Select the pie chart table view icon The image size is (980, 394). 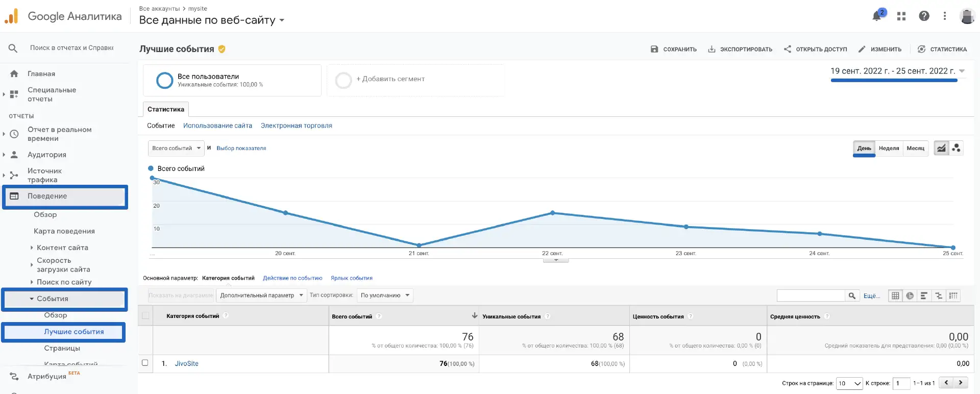point(910,295)
